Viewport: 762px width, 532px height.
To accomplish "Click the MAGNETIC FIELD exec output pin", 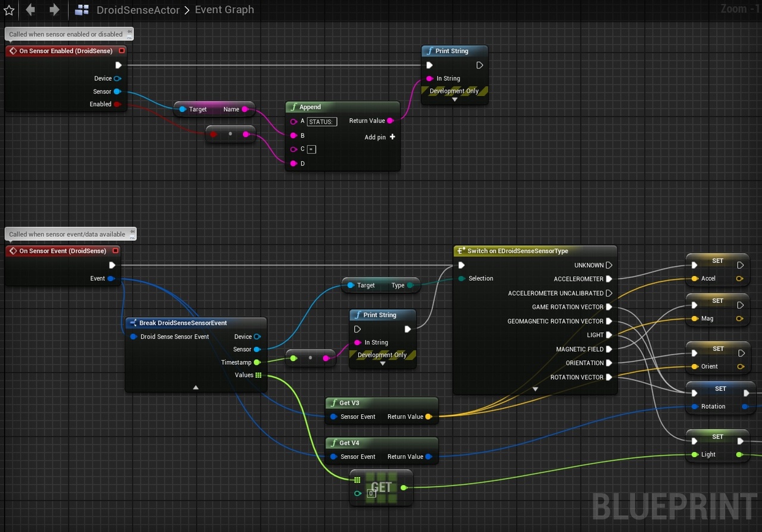I will tap(609, 349).
